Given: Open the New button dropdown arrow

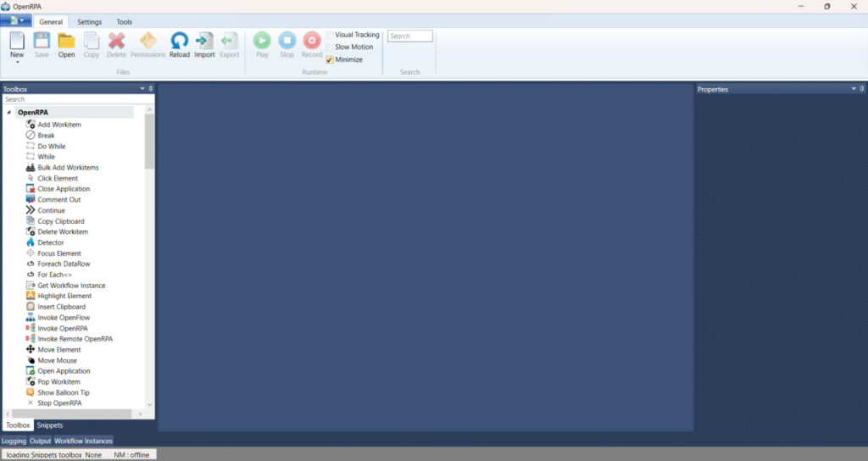Looking at the screenshot, I should tap(17, 62).
